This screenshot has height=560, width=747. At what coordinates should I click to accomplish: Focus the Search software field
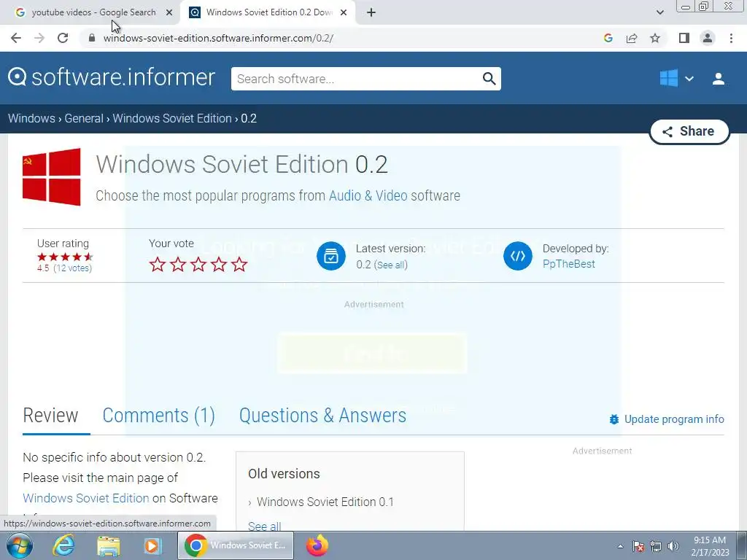click(356, 79)
